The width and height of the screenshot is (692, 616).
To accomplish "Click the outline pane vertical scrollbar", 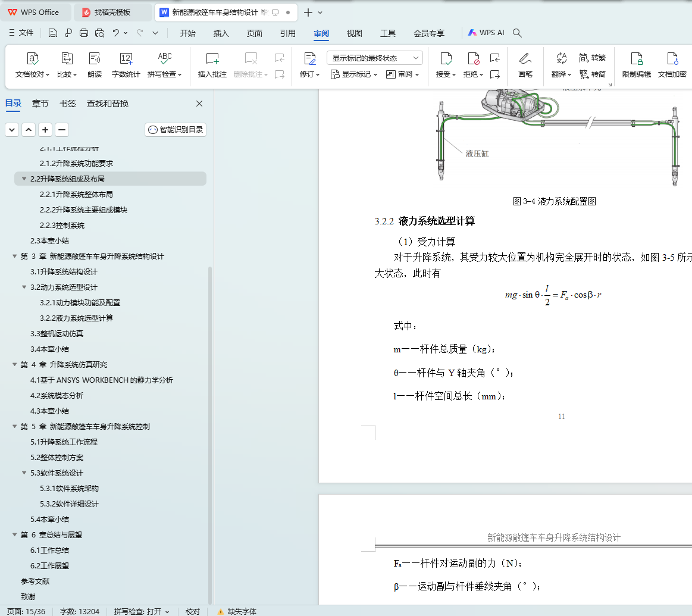I will point(210,435).
